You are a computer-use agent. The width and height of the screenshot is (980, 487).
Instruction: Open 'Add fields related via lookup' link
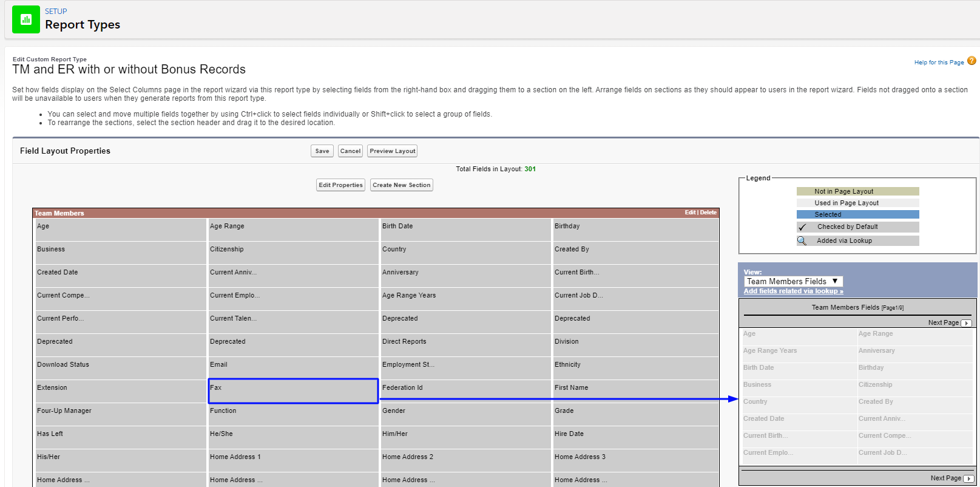coord(793,291)
